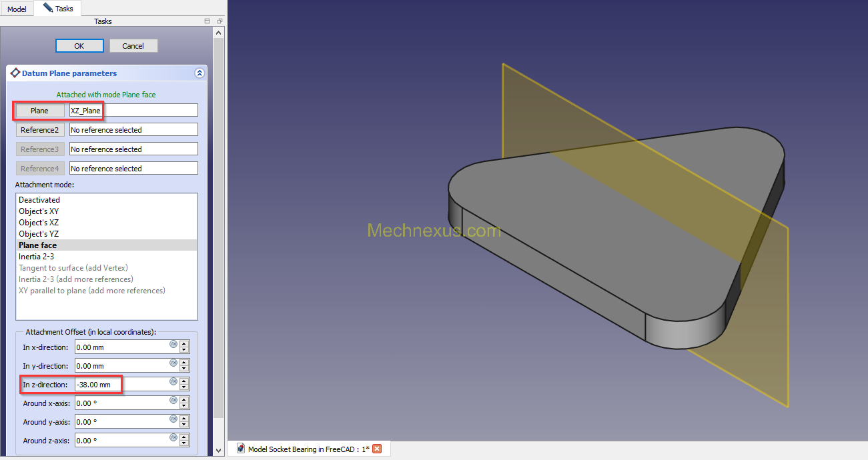Click the XZ_Plane reference field

[133, 111]
